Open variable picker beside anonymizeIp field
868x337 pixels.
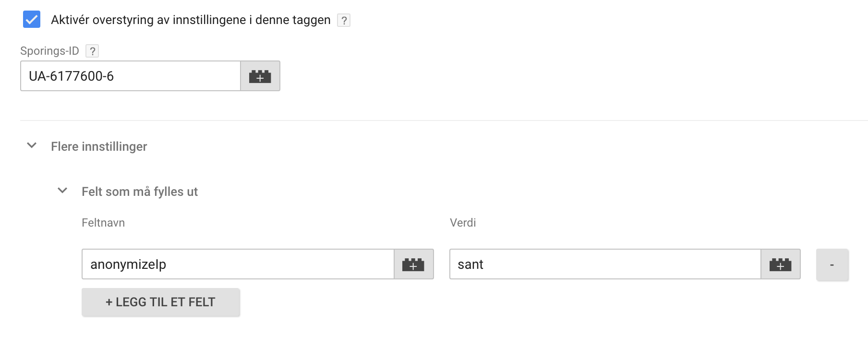(x=414, y=264)
